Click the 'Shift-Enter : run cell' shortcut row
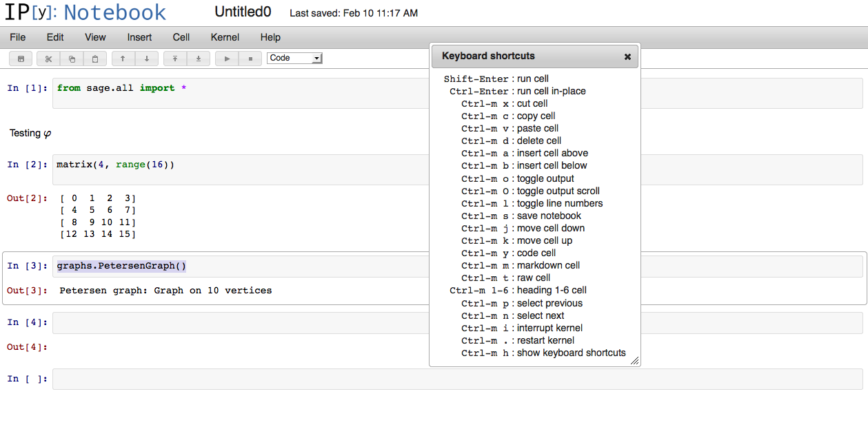Viewport: 868px width, 438px height. [496, 79]
